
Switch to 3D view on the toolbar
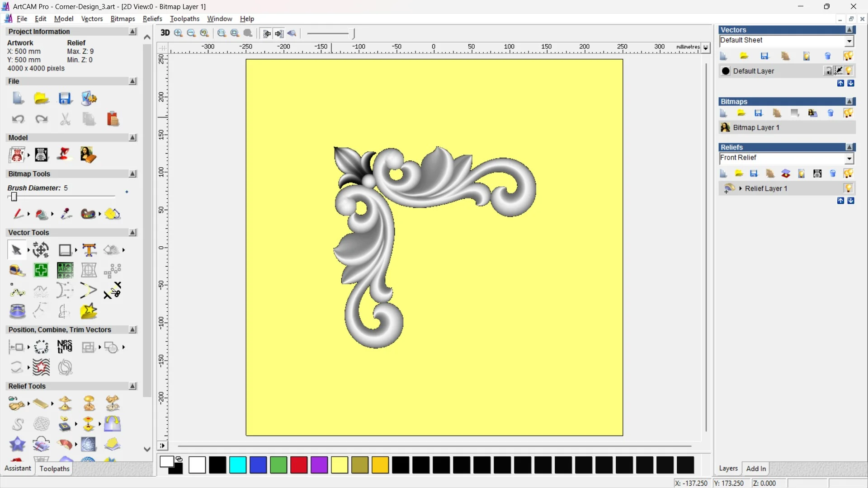(165, 33)
